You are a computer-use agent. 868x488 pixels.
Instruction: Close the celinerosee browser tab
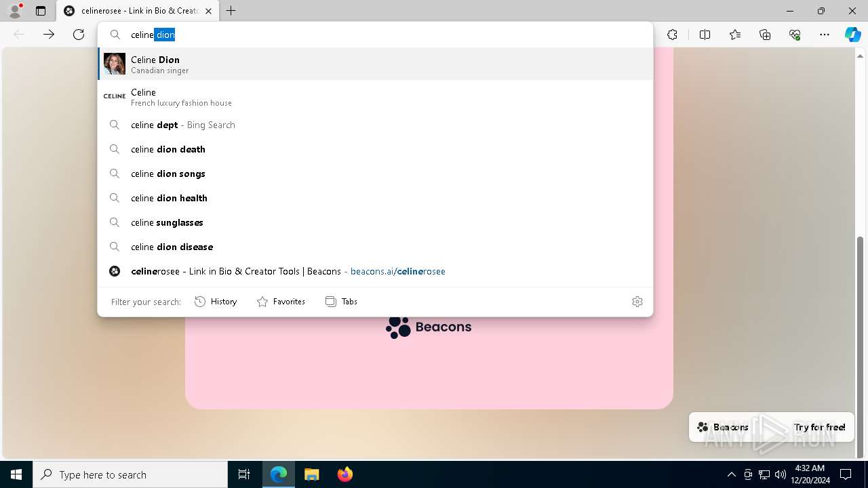pyautogui.click(x=208, y=11)
